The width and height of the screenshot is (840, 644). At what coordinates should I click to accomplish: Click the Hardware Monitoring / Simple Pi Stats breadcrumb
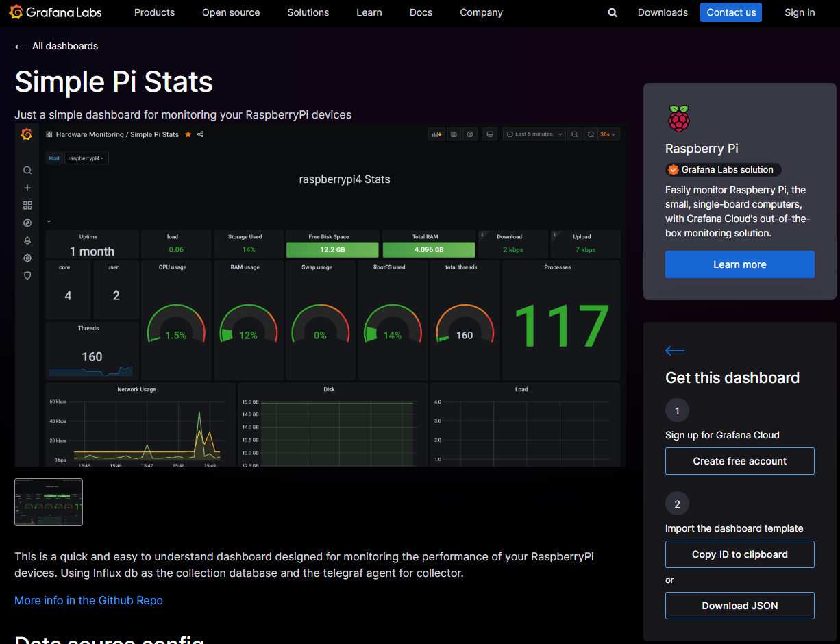coord(117,134)
